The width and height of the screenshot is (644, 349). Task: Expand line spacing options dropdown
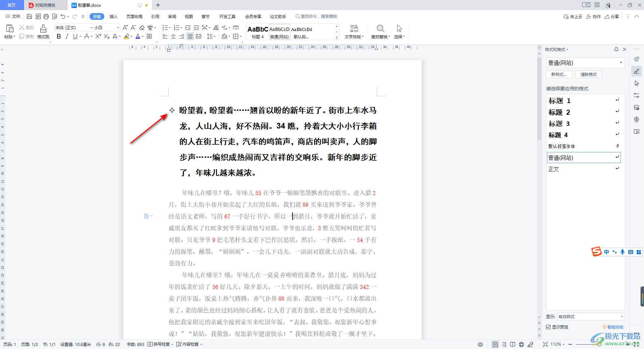[215, 36]
